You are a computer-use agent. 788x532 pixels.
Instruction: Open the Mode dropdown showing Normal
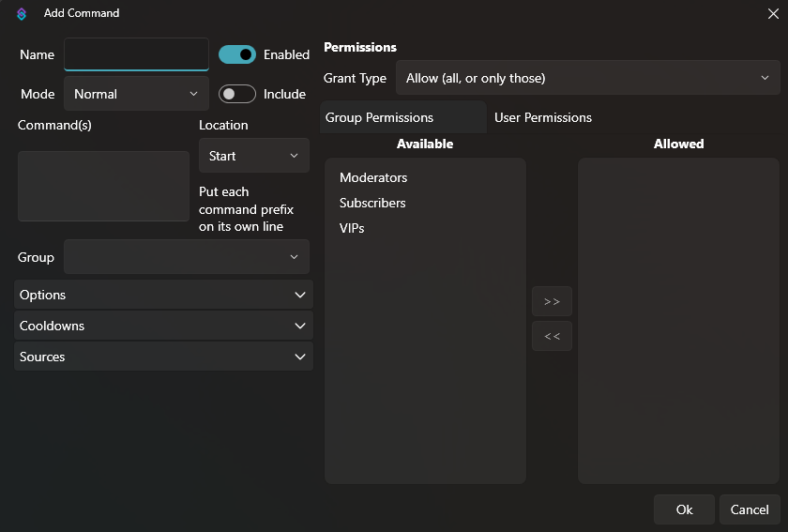[136, 94]
